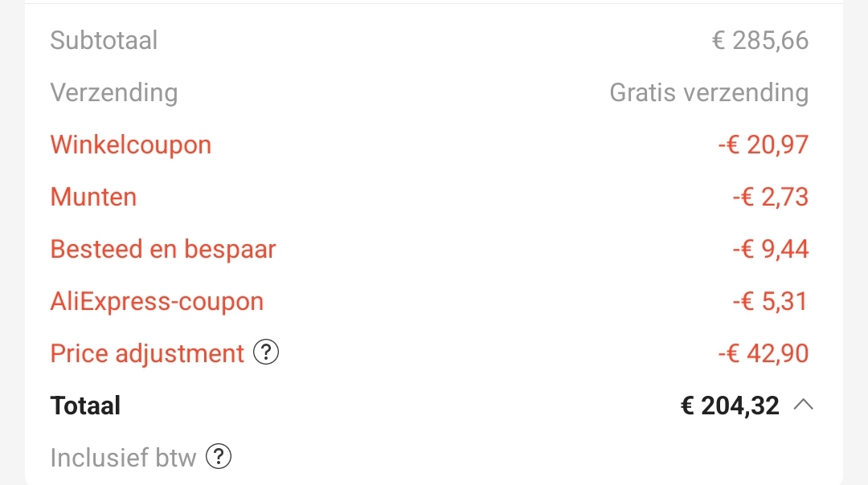Tap the store coupon amount -€ 20,97
The image size is (868, 485).
(x=764, y=145)
